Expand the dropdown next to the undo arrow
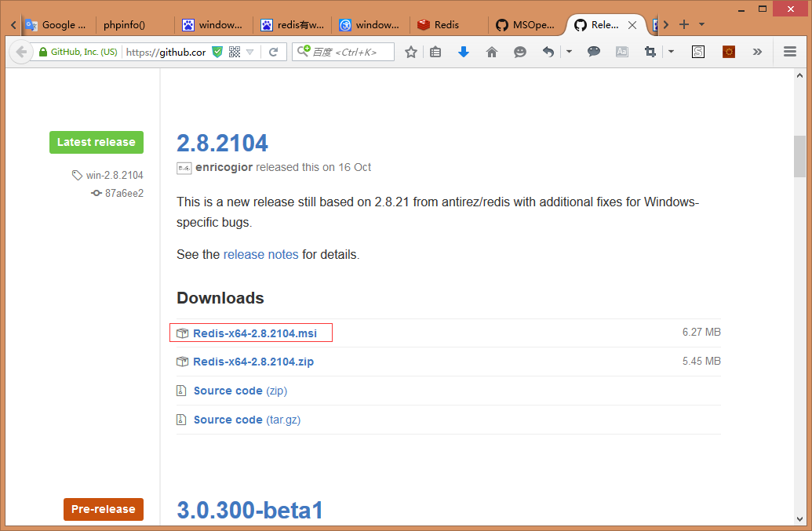 569,52
